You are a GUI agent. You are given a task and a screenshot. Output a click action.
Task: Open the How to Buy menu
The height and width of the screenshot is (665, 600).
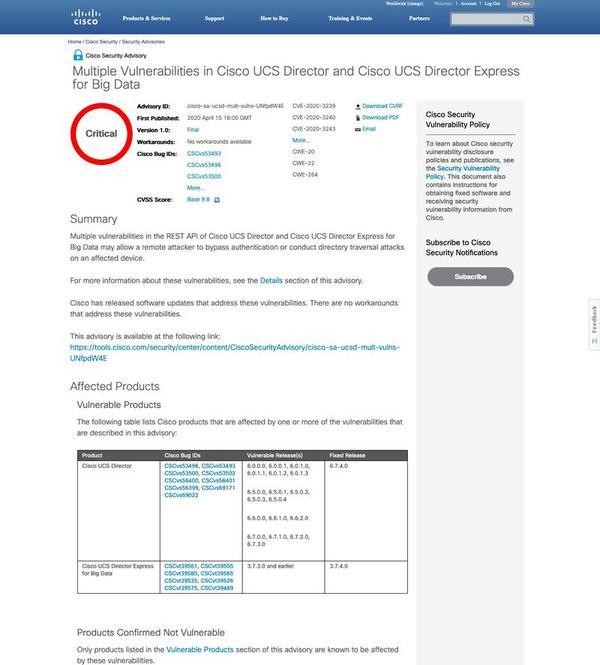[274, 18]
